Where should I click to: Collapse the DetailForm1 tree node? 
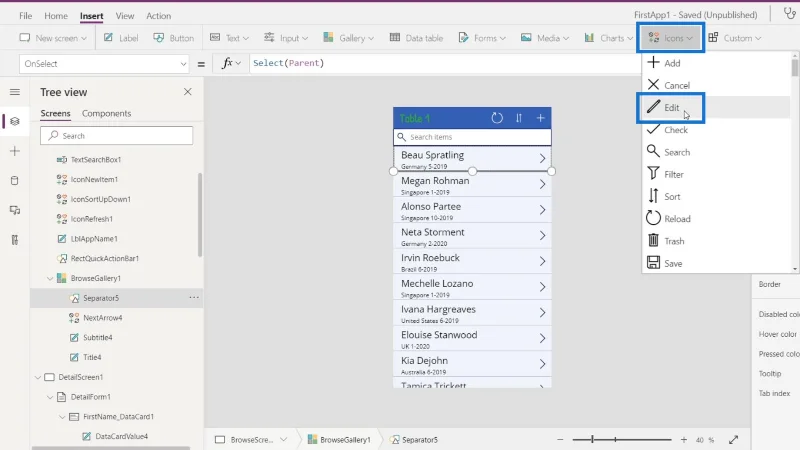coord(50,397)
